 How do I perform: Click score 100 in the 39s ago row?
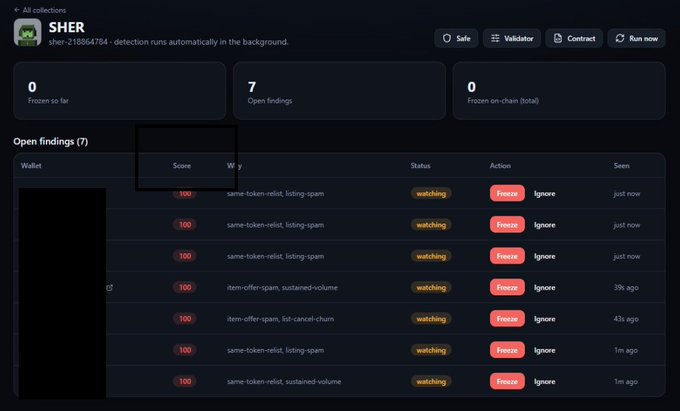pos(185,287)
